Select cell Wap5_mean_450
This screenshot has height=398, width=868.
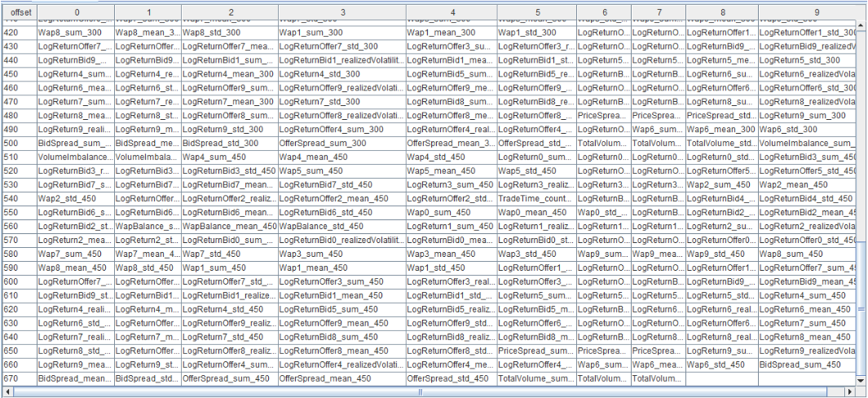[x=452, y=170]
